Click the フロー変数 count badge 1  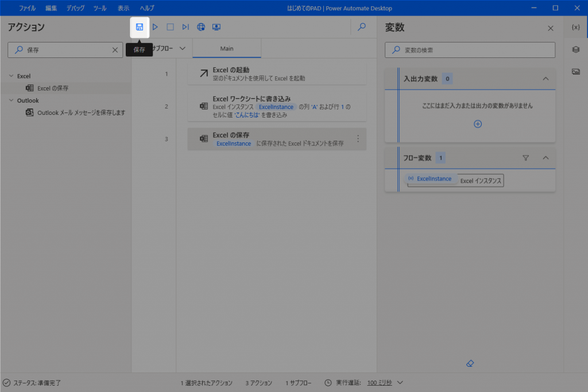click(x=440, y=158)
